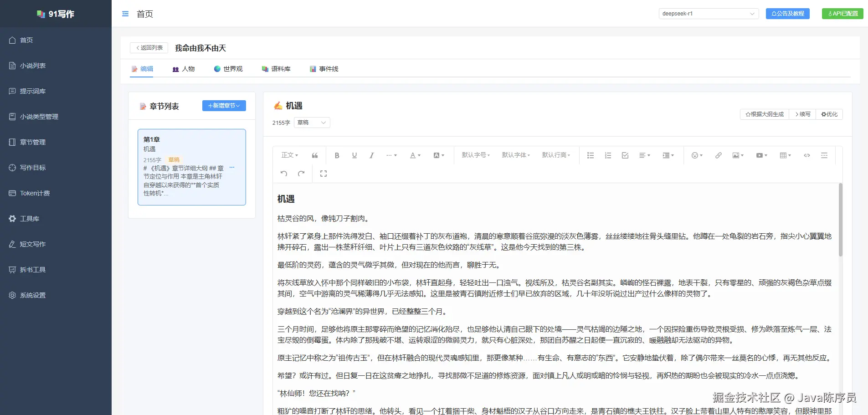Insert an unordered bullet list
868x415 pixels.
click(591, 155)
